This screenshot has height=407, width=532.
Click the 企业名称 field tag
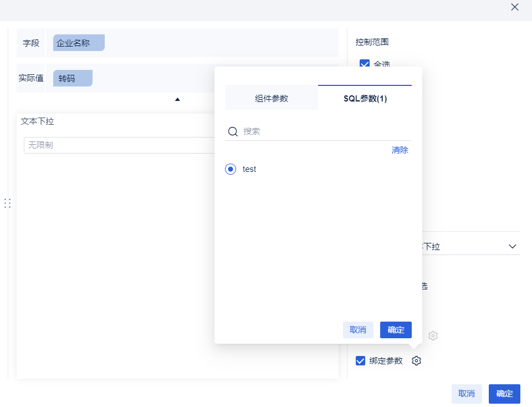tap(79, 43)
